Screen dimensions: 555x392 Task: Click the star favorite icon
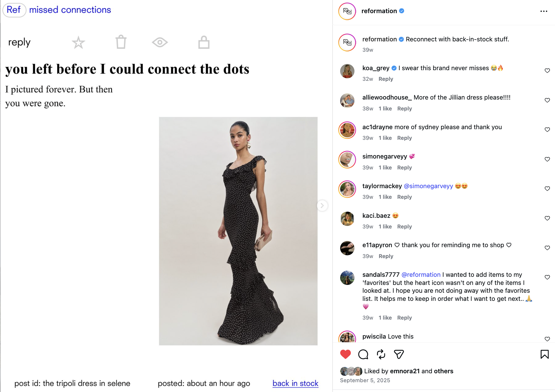click(78, 42)
